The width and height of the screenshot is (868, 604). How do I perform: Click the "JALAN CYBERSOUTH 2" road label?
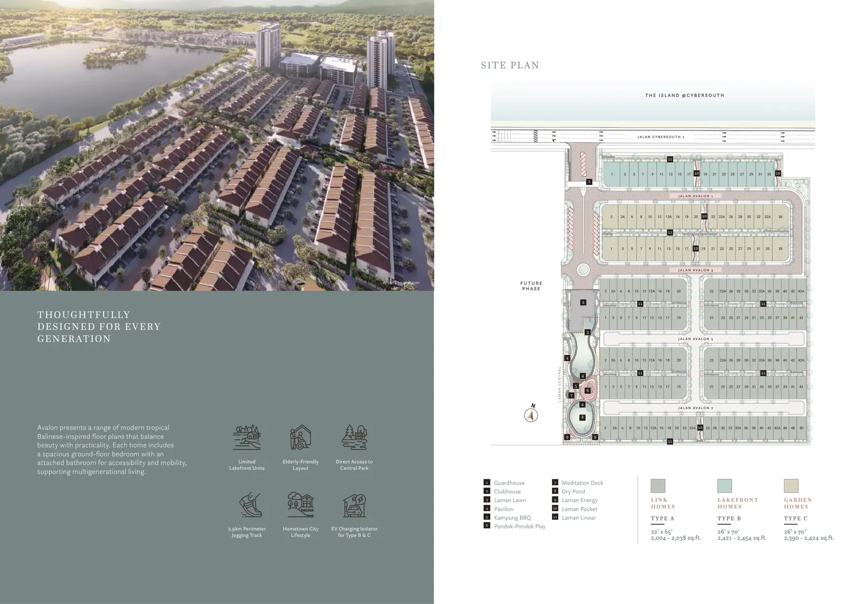coord(661,137)
